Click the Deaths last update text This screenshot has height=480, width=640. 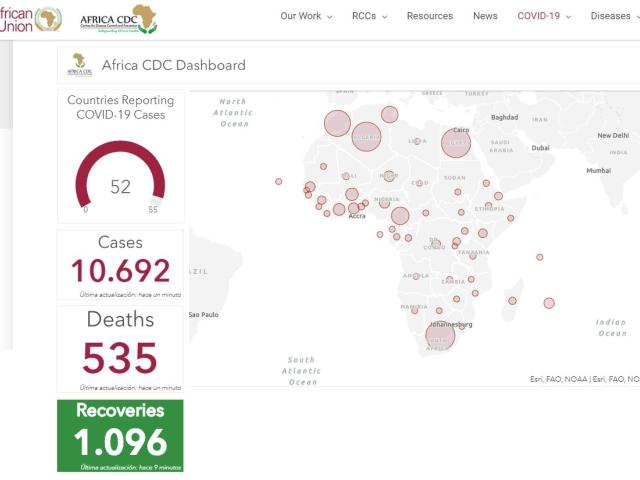pos(130,387)
